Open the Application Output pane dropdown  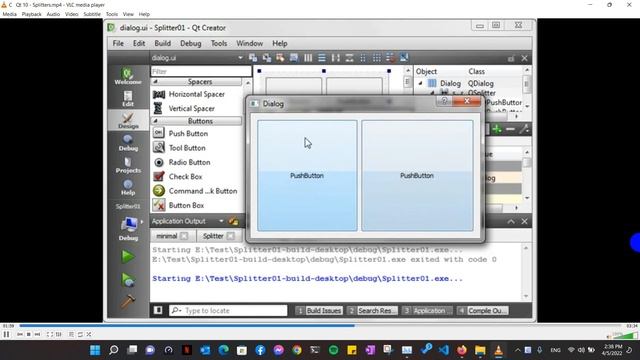click(221, 221)
